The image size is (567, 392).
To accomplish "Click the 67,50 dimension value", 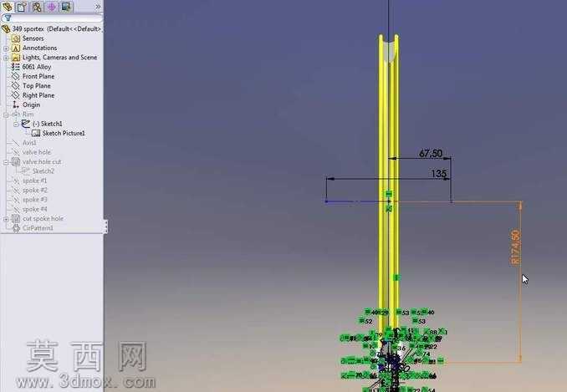I will point(431,154).
